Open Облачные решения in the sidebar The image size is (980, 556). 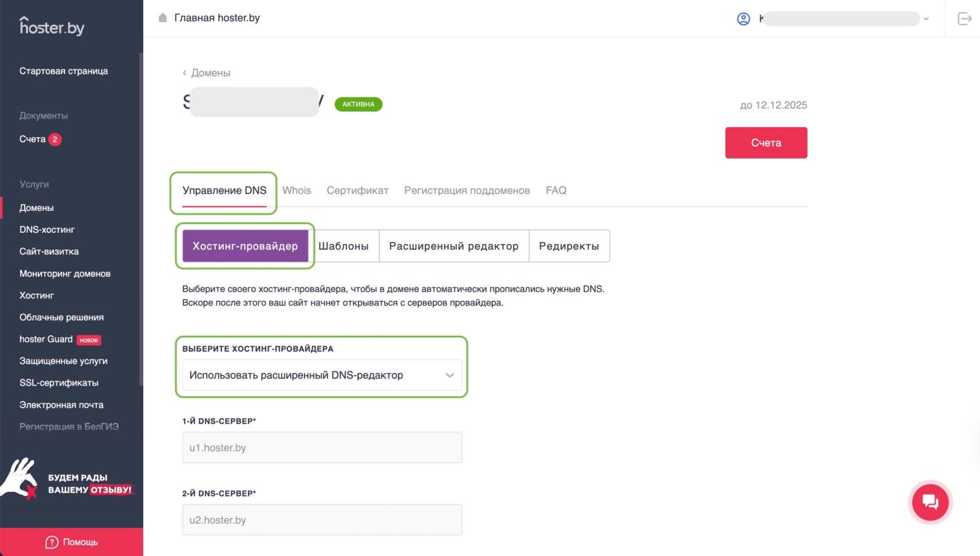pyautogui.click(x=62, y=317)
